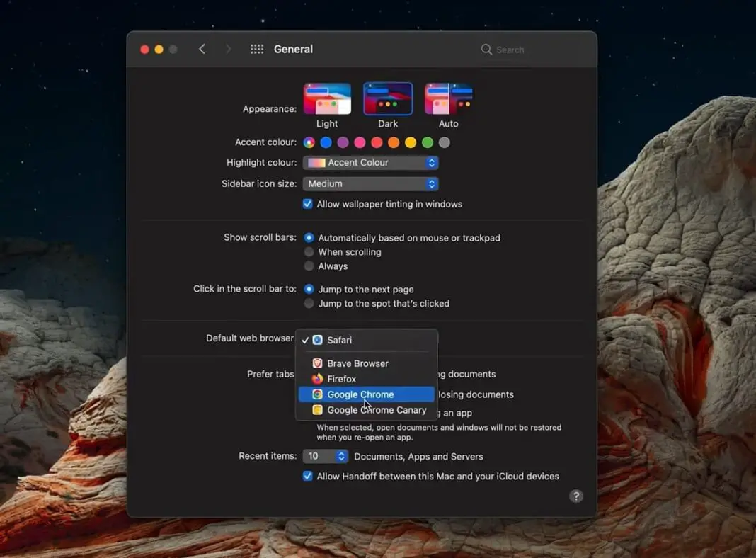Pick the green accent colour swatch
The width and height of the screenshot is (756, 558).
[428, 142]
